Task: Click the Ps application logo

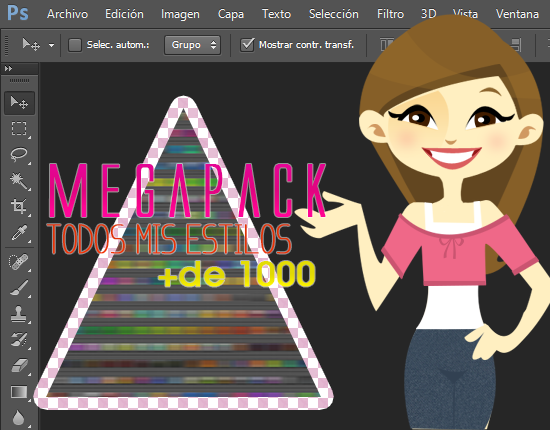Action: click(x=18, y=13)
